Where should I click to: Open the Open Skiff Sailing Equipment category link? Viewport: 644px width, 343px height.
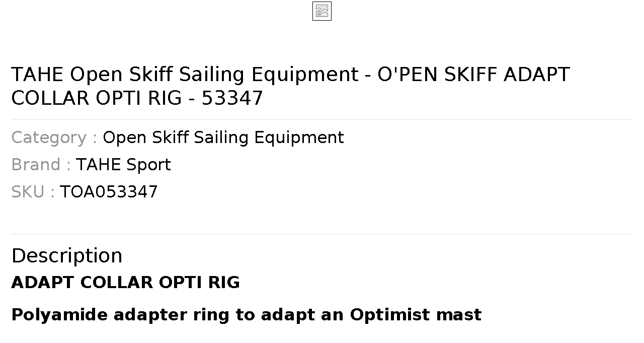[223, 138]
